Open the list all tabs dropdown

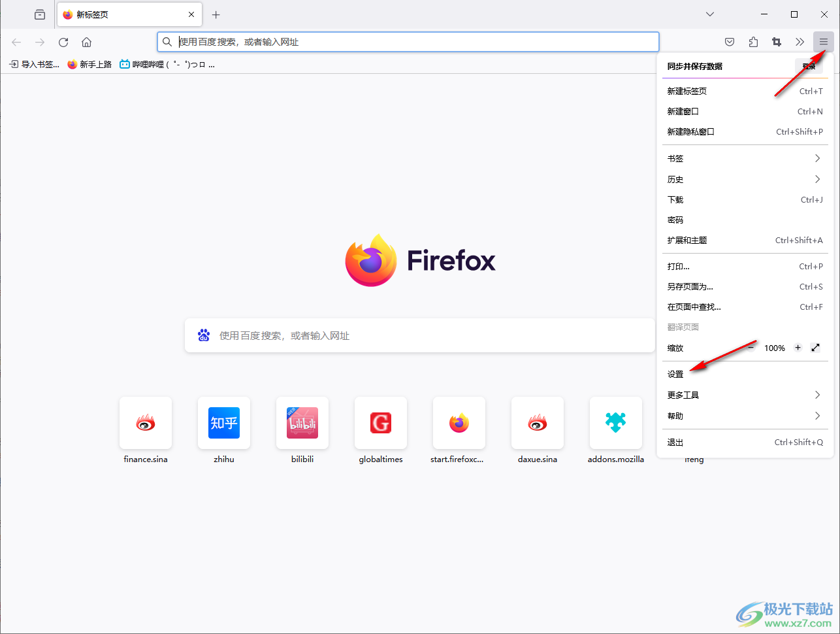tap(710, 14)
